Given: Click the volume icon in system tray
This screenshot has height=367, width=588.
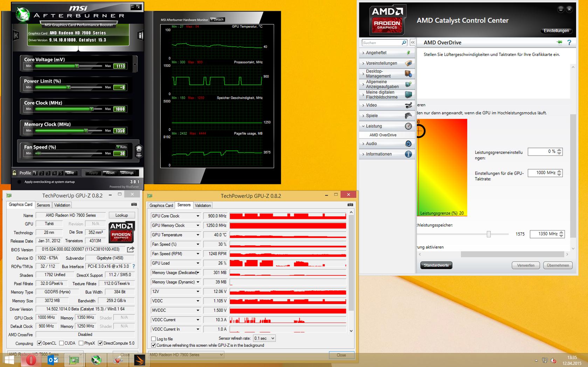Looking at the screenshot, I should (x=553, y=360).
